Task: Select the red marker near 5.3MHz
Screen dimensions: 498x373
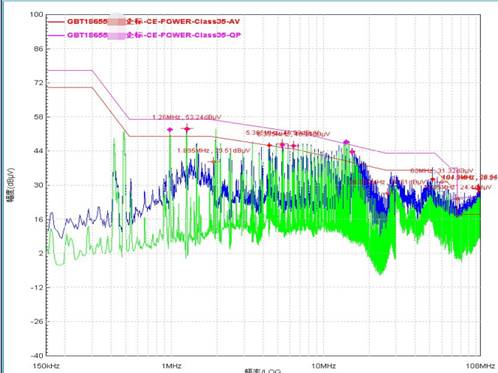Action: click(x=269, y=145)
